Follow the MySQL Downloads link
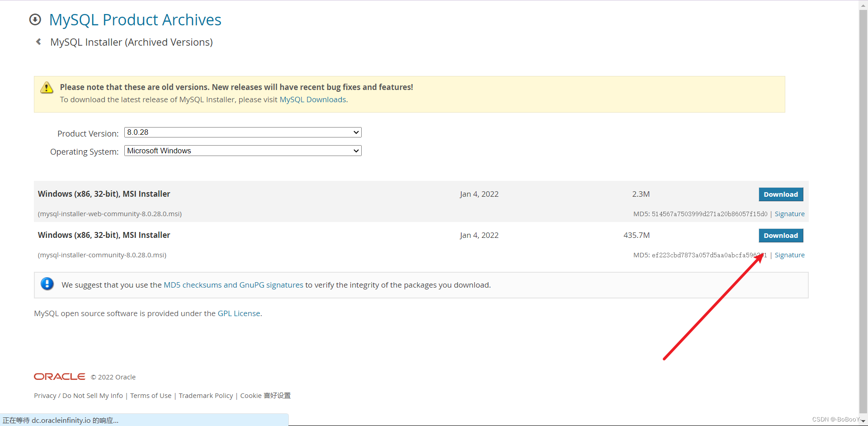The height and width of the screenshot is (426, 868). tap(313, 99)
